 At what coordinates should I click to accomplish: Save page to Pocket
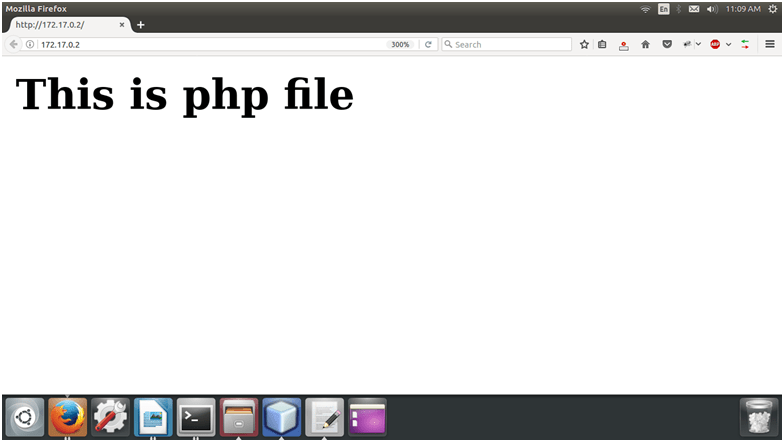667,44
